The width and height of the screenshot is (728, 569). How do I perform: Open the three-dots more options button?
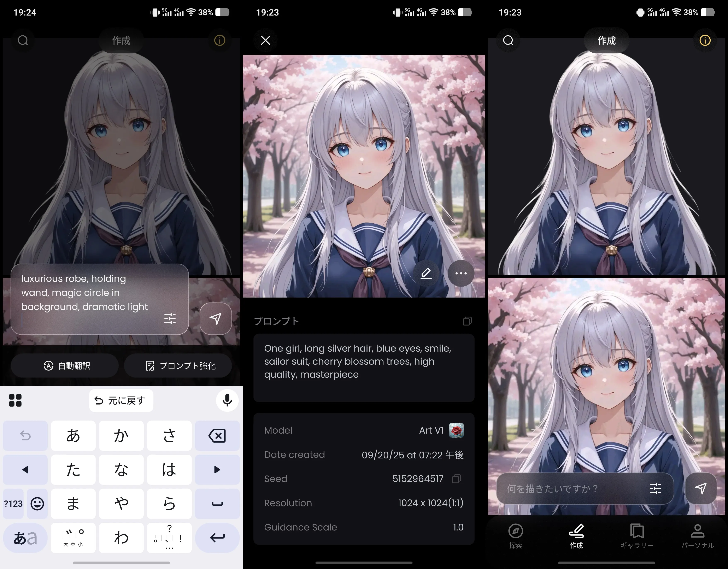coord(461,273)
